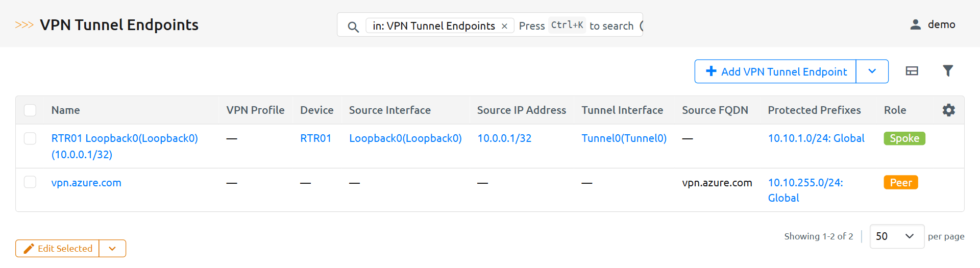Open the 50 per page selector
Image resolution: width=980 pixels, height=268 pixels.
coord(896,236)
